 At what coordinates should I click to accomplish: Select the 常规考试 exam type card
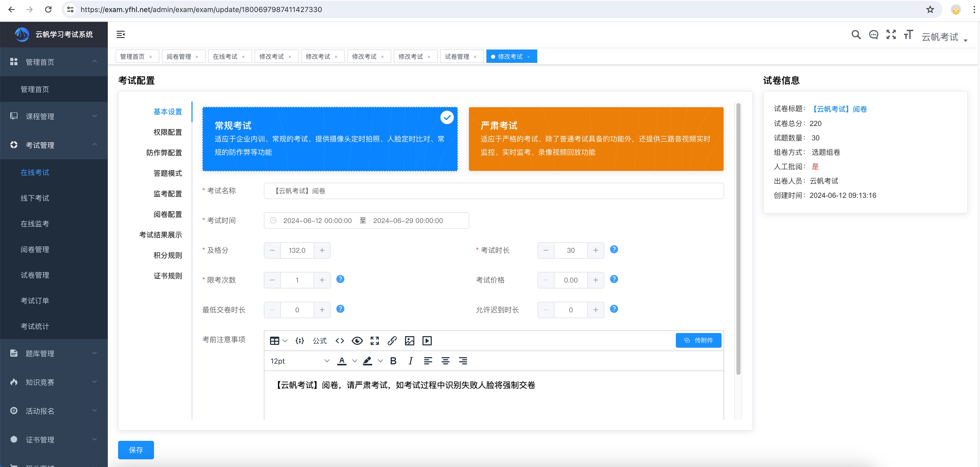pyautogui.click(x=330, y=139)
